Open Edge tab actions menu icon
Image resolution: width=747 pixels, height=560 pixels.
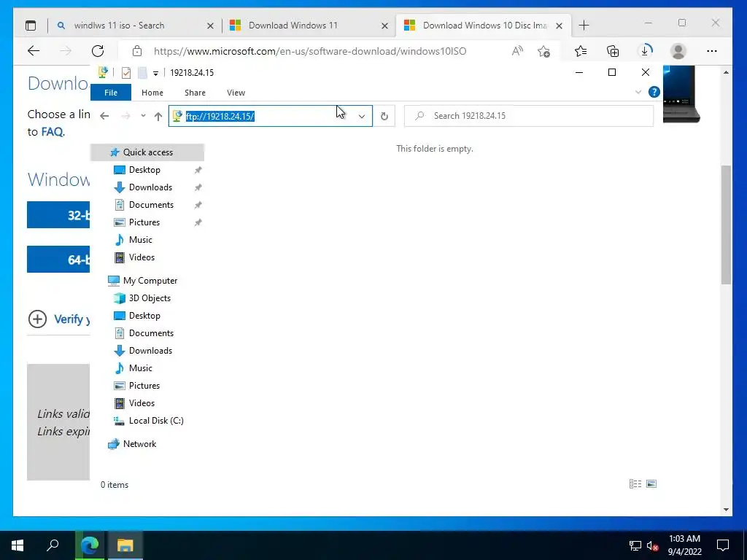pyautogui.click(x=31, y=26)
